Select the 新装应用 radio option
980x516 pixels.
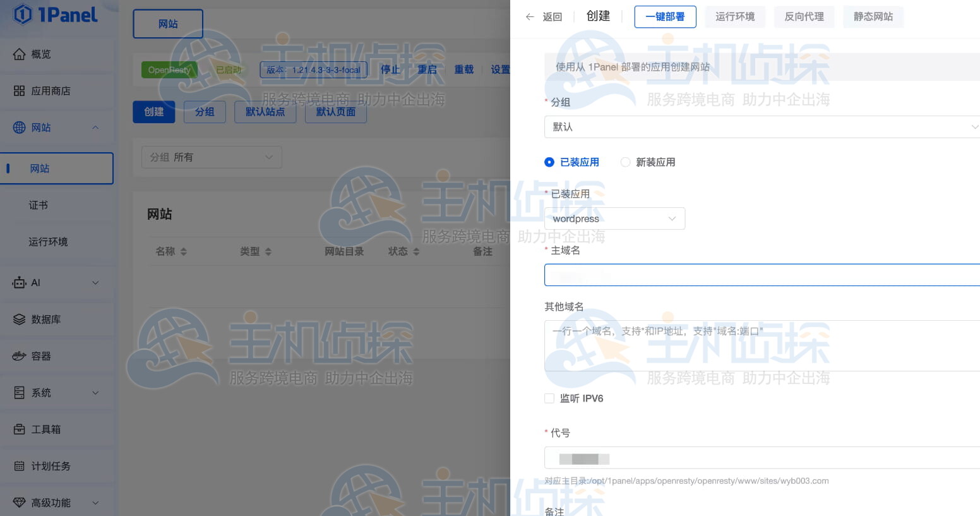[x=626, y=162]
